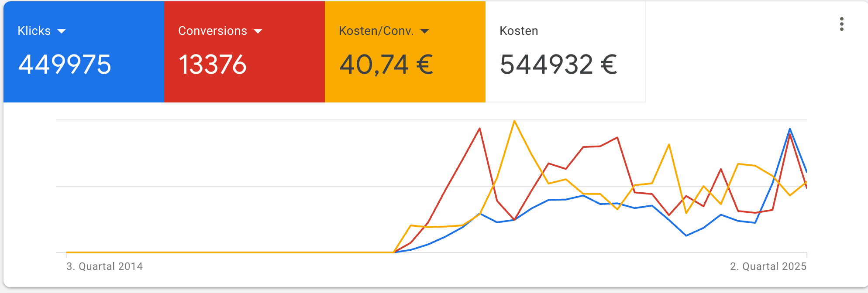Expand the Kosten/Conv. metric dropdown arrow
Image resolution: width=868 pixels, height=293 pixels.
tap(425, 31)
